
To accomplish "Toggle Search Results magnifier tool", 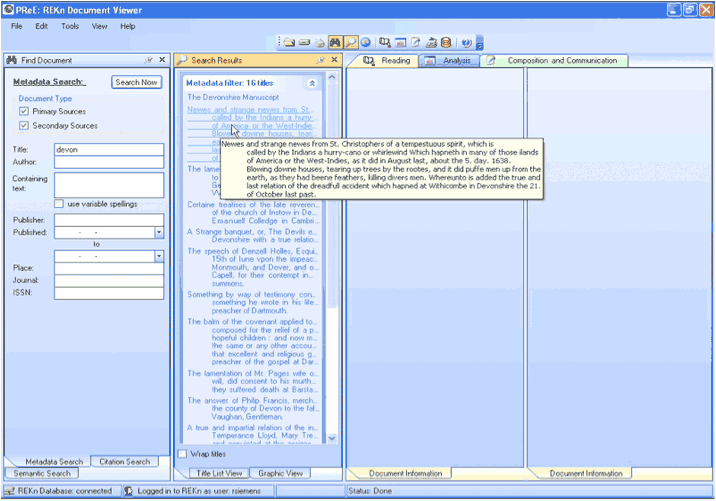I will point(351,42).
